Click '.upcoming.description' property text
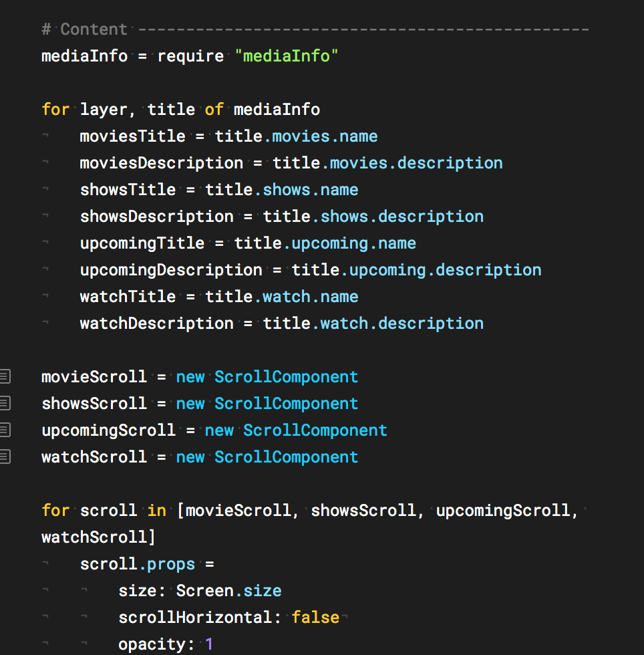 pos(441,270)
